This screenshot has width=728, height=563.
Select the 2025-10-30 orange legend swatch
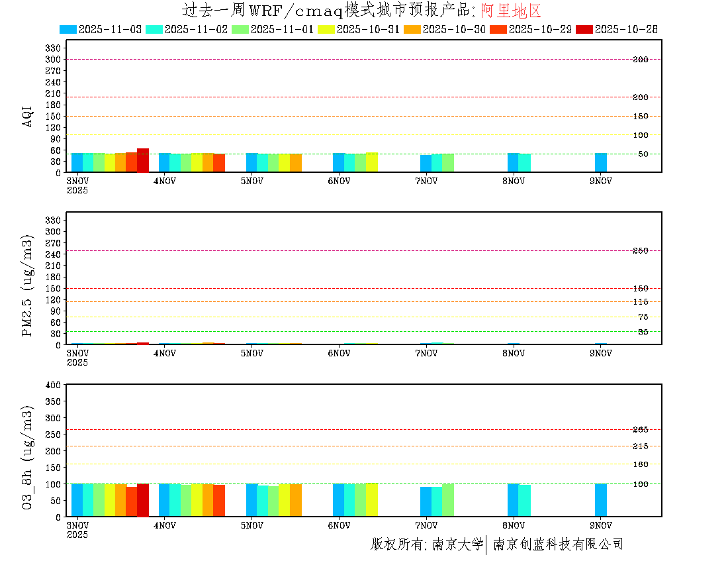click(412, 29)
